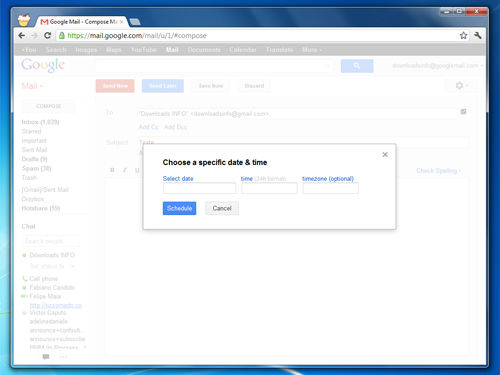Open the browser wrench menu
The image size is (500, 375).
tap(478, 35)
